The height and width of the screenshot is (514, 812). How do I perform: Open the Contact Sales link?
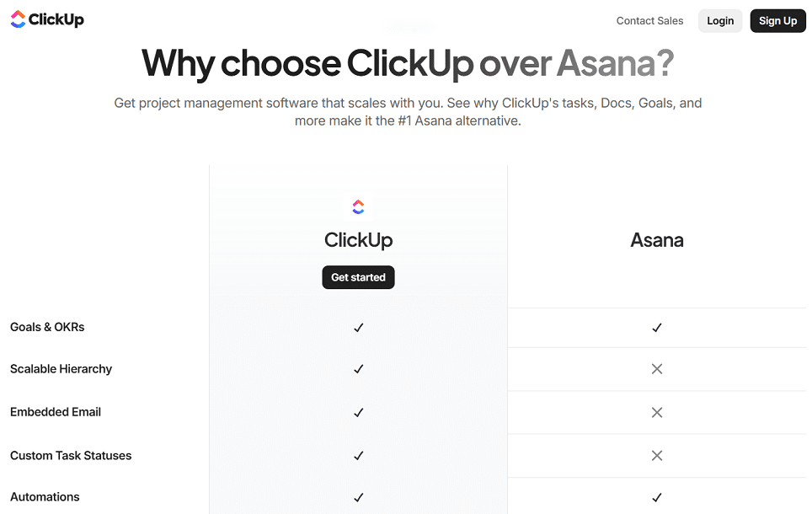[649, 21]
